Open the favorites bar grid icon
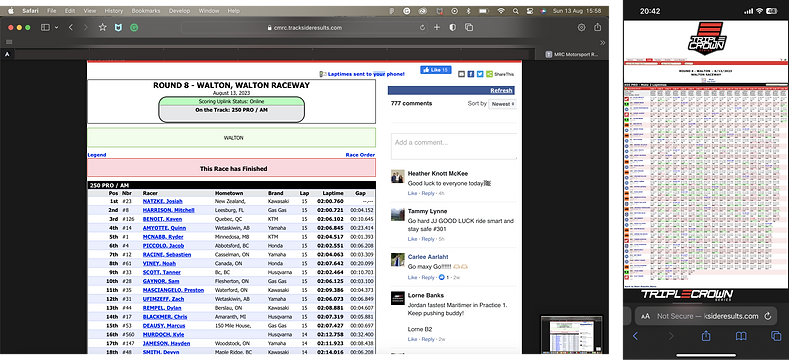The width and height of the screenshot is (789, 360). coord(9,42)
